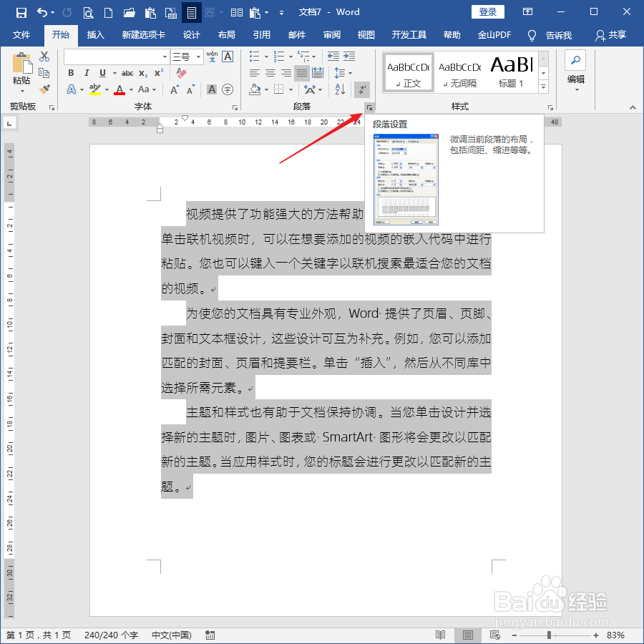Open the 视图 menu tab

(x=366, y=34)
